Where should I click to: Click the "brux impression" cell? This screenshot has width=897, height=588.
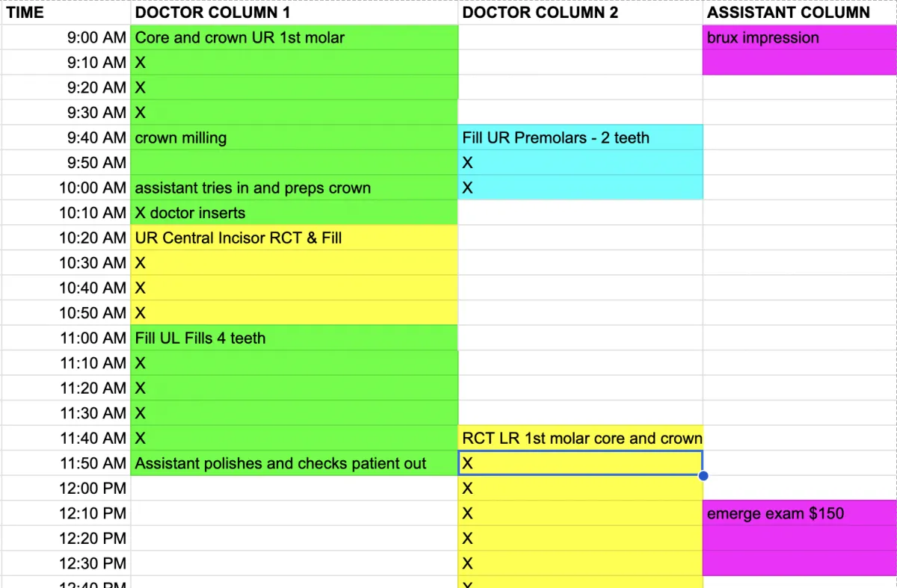[x=799, y=37]
